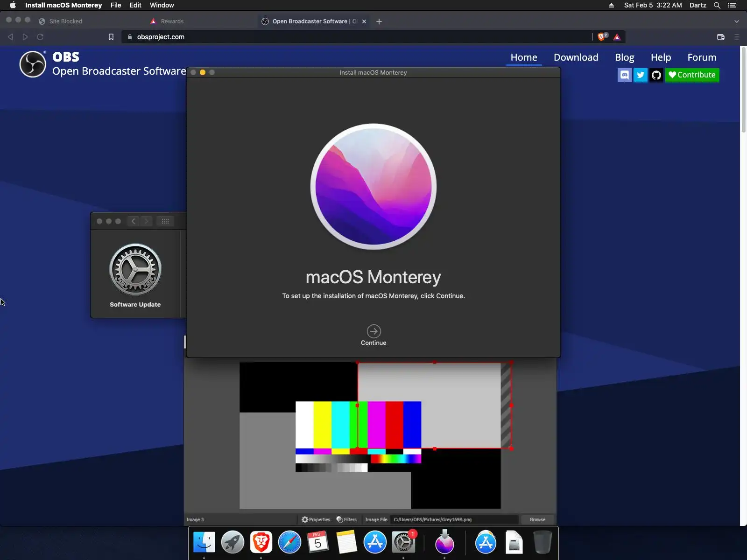
Task: Open the Download link on the OBS site
Action: pos(576,57)
